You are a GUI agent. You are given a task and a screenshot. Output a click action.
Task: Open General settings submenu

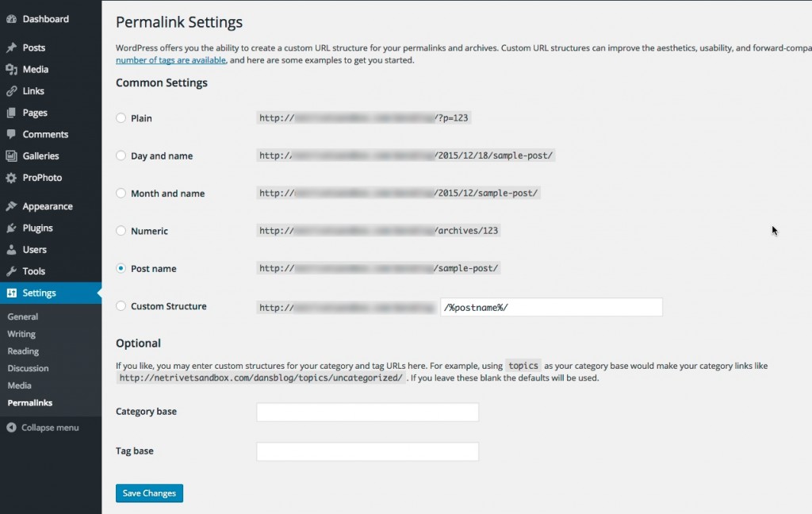23,316
